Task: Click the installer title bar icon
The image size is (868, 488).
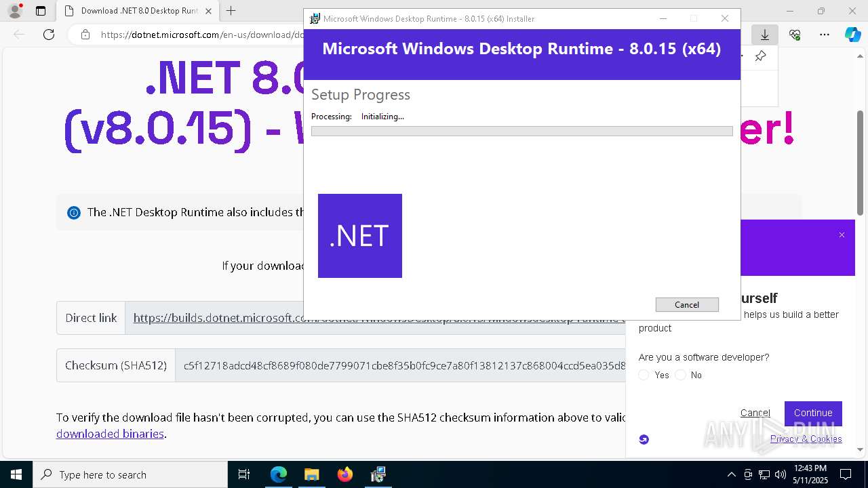Action: tap(315, 19)
